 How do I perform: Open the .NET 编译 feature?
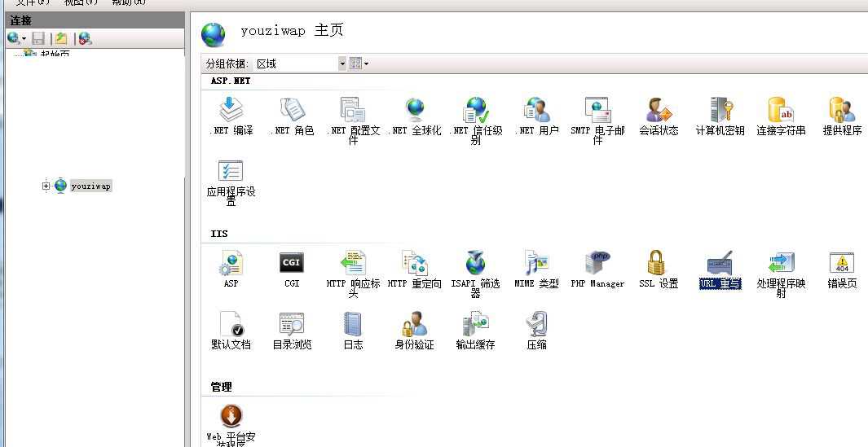tap(231, 116)
